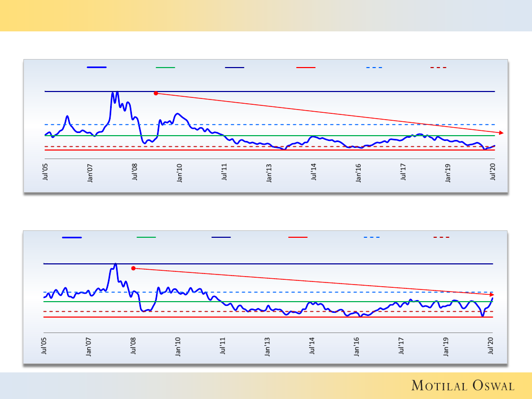
Task: Click the Jul'20 axis label in top chart
Action: tap(493, 173)
